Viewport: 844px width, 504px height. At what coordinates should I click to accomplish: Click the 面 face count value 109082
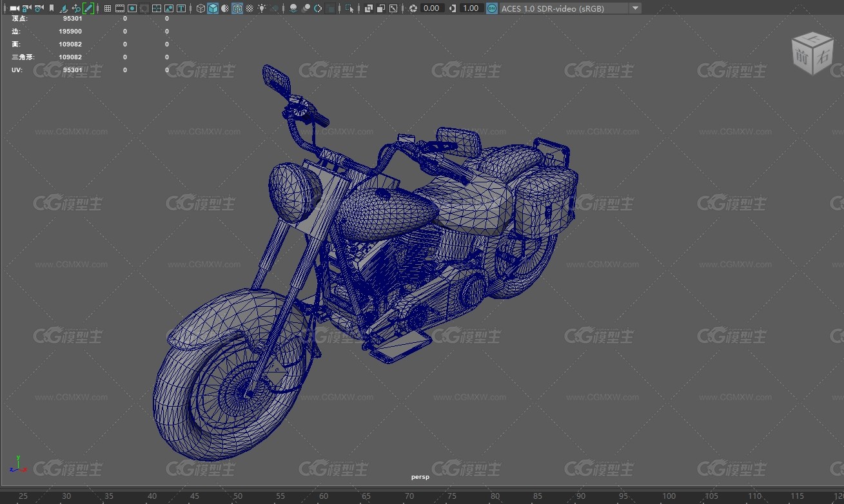[x=70, y=44]
